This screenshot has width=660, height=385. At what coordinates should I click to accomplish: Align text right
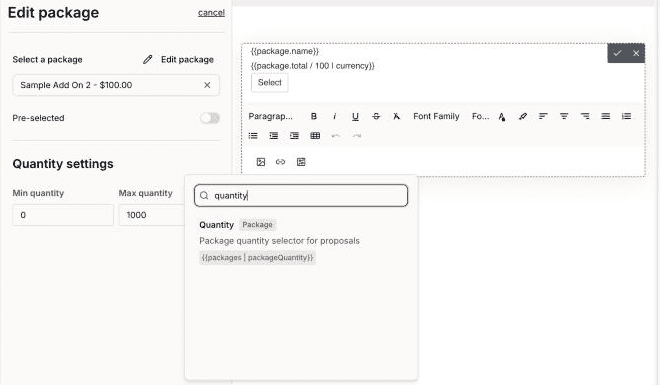click(585, 116)
